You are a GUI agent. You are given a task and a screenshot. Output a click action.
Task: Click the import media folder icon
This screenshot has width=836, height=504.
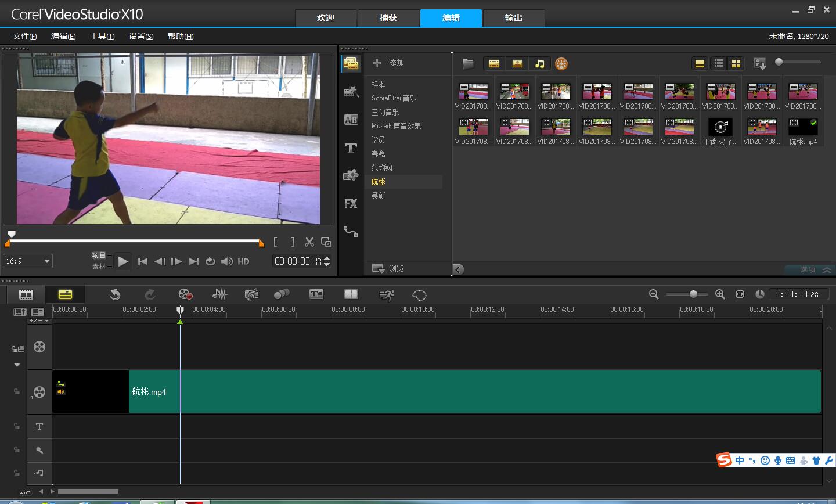(x=469, y=63)
